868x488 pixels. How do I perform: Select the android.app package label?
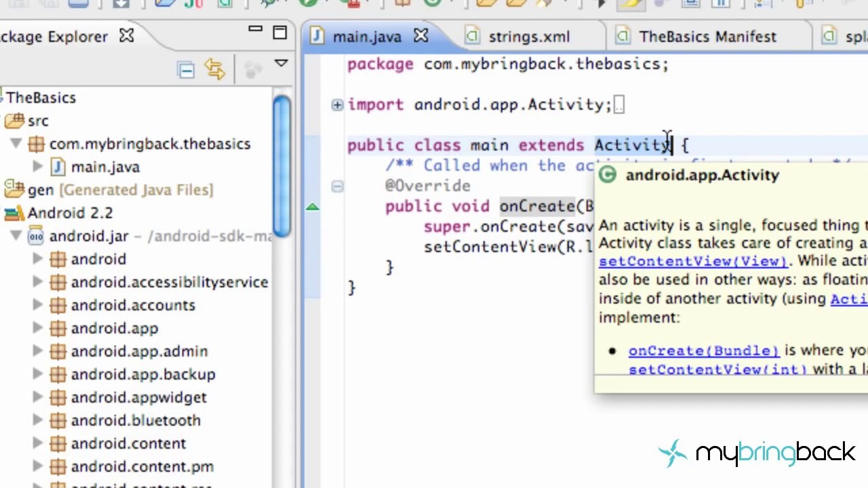click(115, 328)
